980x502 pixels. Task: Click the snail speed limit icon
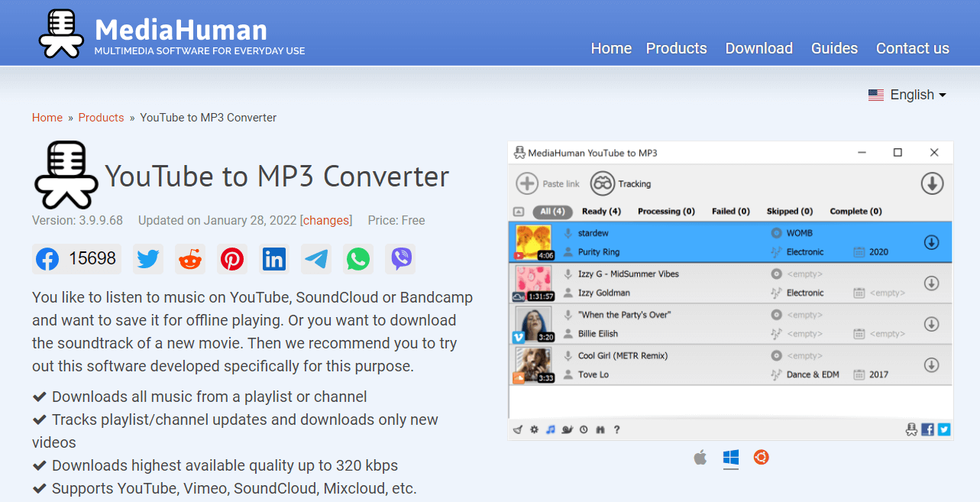pyautogui.click(x=567, y=429)
